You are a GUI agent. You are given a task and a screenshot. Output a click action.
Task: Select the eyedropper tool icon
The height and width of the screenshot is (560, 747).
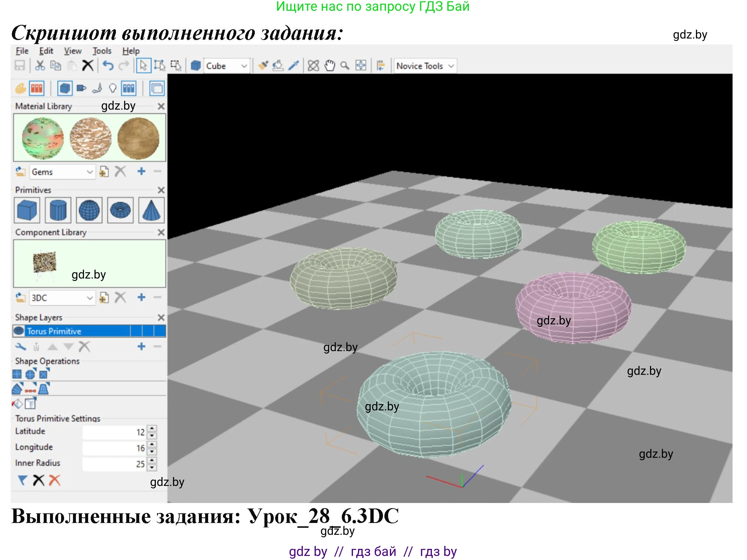click(294, 66)
